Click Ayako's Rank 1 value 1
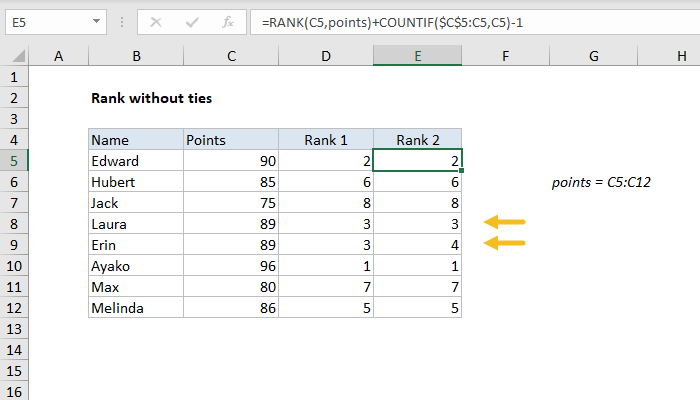 point(326,266)
